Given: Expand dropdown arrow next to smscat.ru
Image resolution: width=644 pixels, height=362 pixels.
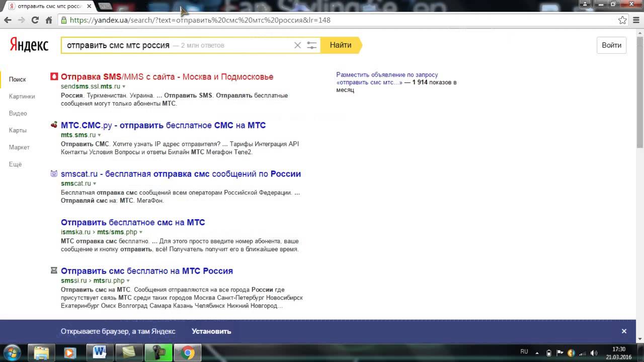Looking at the screenshot, I should 95,184.
